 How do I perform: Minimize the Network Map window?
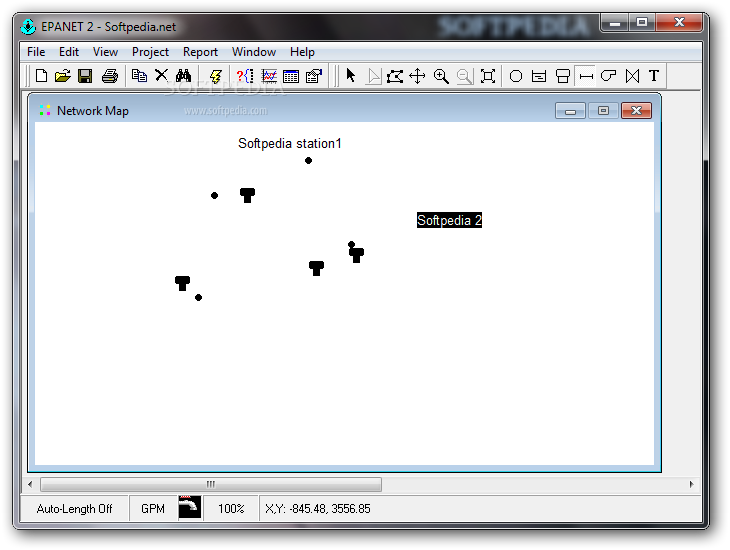click(570, 111)
